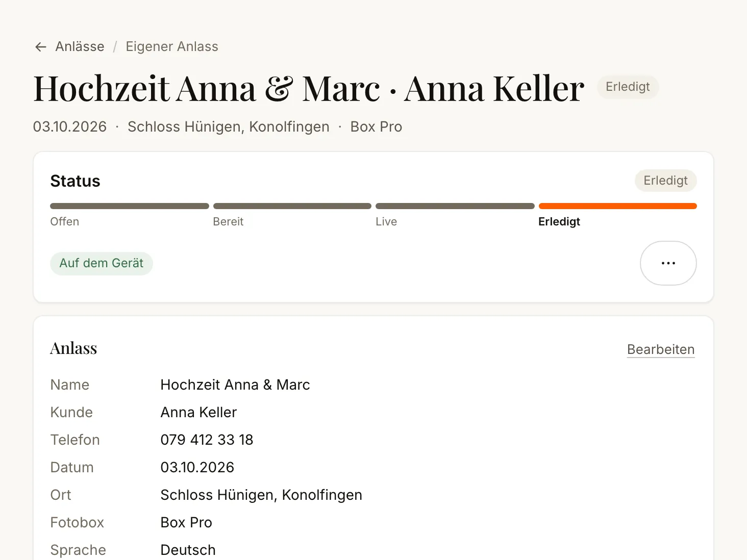Click the Sprache value Deutsch
This screenshot has width=747, height=560.
point(188,550)
